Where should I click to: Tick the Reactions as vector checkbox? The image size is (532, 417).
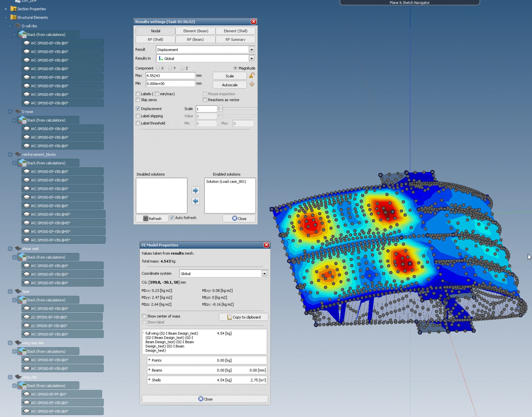(x=205, y=100)
